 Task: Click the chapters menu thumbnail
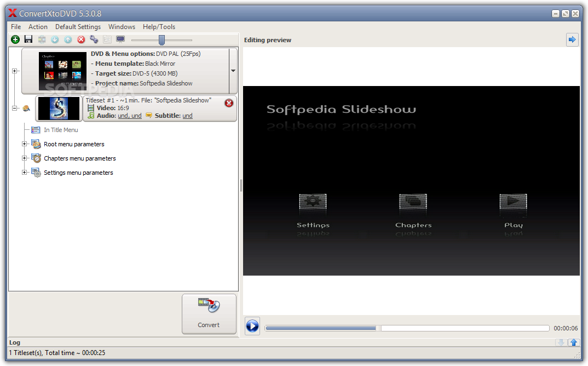click(x=63, y=71)
